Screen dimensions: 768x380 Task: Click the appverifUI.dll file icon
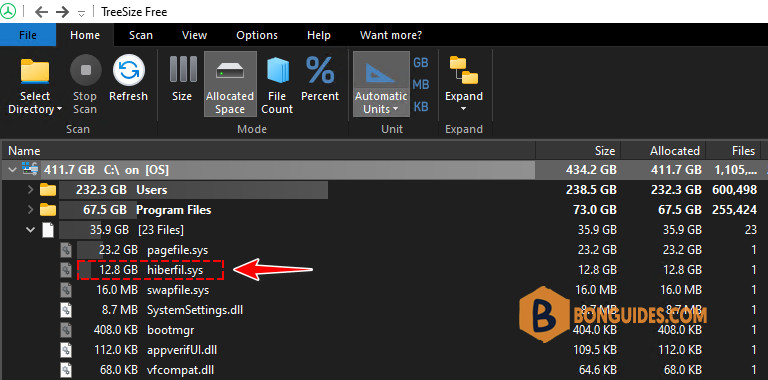click(x=66, y=350)
